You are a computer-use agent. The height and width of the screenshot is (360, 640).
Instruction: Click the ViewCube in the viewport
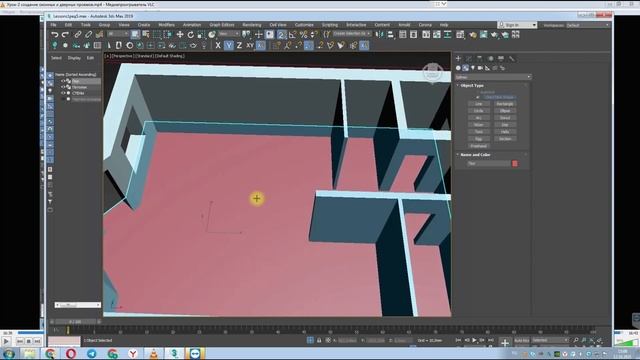(x=432, y=73)
